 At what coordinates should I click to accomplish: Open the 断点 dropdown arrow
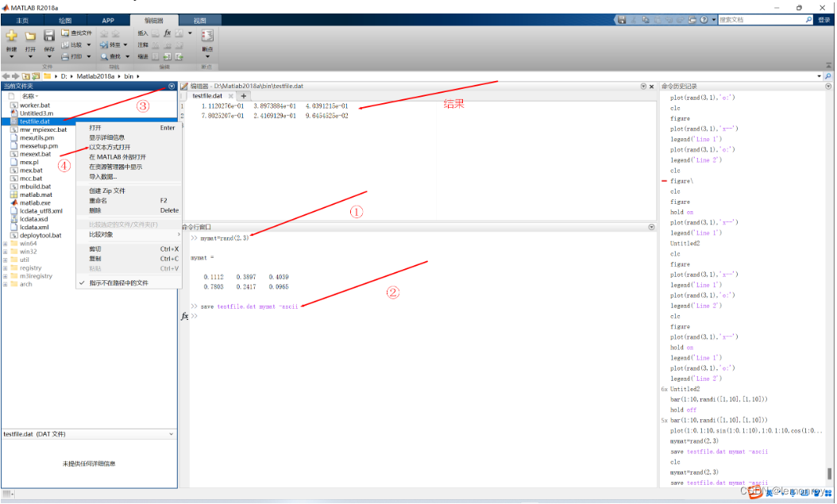click(207, 56)
